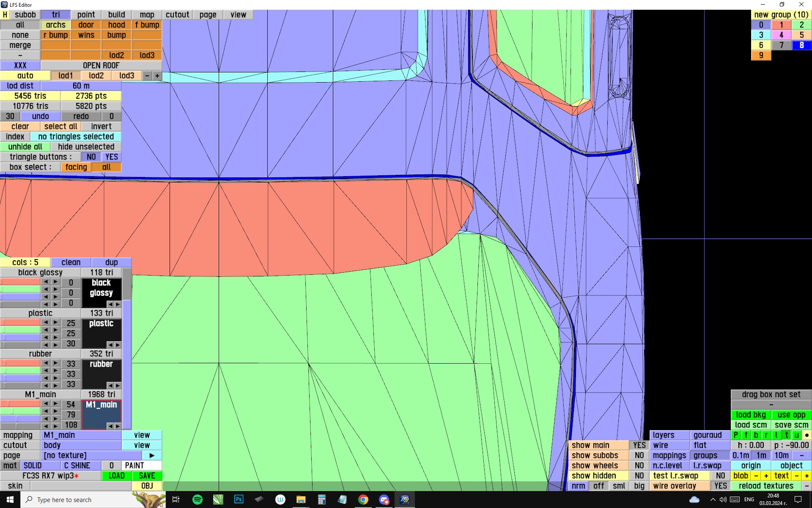Click left arrow on black glossy swatch
Image resolution: width=812 pixels, height=508 pixels.
pyautogui.click(x=110, y=304)
